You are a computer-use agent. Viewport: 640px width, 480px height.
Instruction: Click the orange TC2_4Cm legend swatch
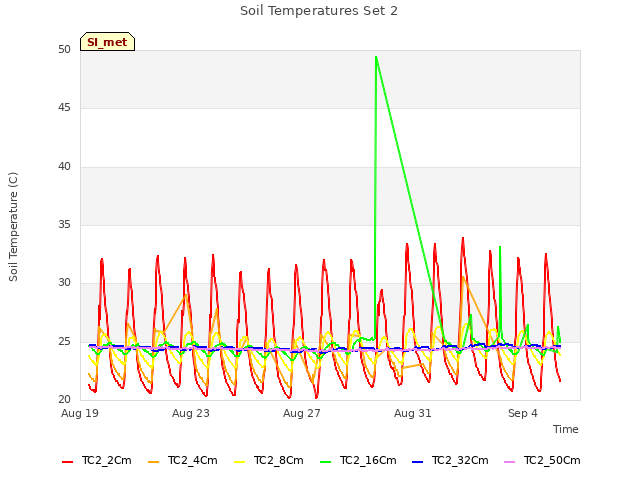(x=153, y=462)
